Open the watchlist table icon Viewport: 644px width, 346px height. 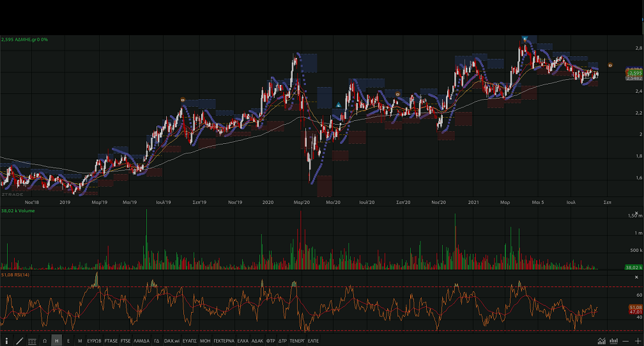[32, 341]
